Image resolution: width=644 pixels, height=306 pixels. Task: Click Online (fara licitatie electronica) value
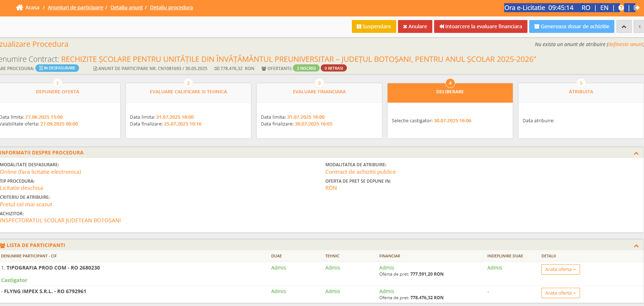click(40, 172)
